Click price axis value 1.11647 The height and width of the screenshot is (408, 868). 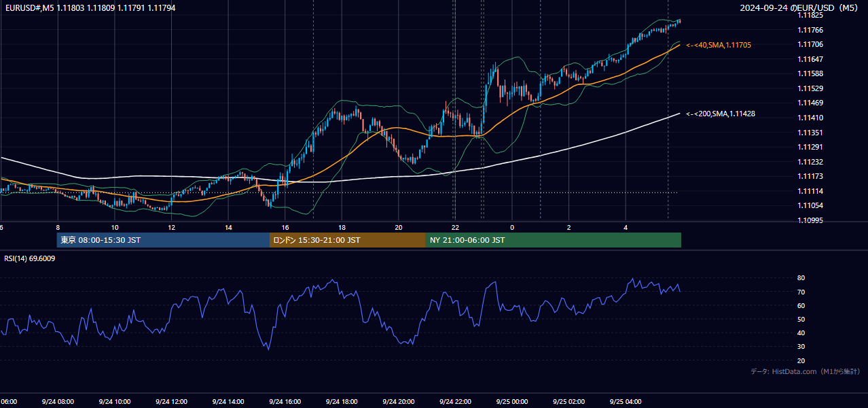[x=812, y=59]
